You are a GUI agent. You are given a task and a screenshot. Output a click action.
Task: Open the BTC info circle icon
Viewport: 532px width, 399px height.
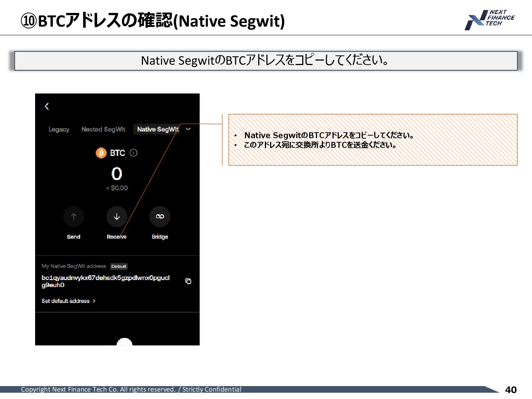tap(134, 153)
